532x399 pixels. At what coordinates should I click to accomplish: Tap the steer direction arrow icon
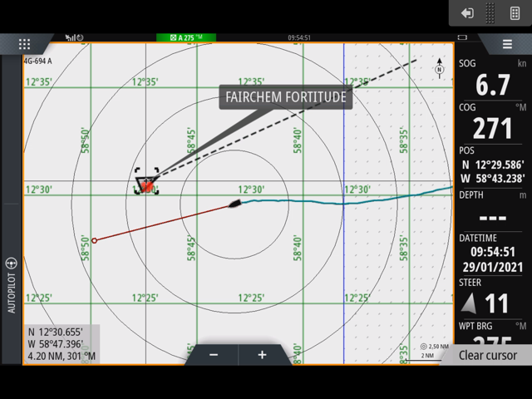(469, 303)
